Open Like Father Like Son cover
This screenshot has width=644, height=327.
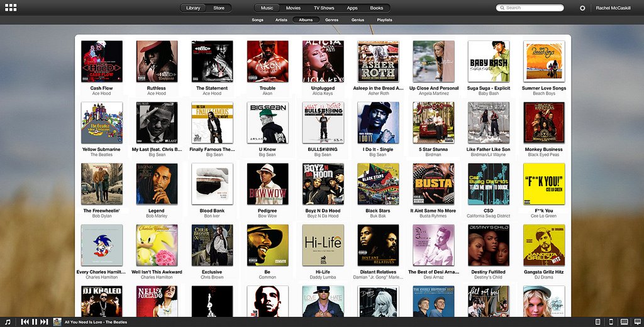(489, 123)
